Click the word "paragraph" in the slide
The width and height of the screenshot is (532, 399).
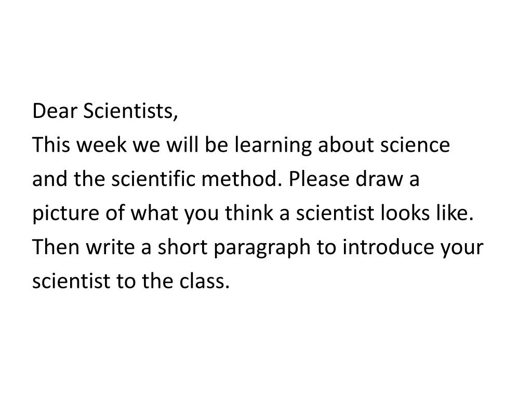coord(262,248)
